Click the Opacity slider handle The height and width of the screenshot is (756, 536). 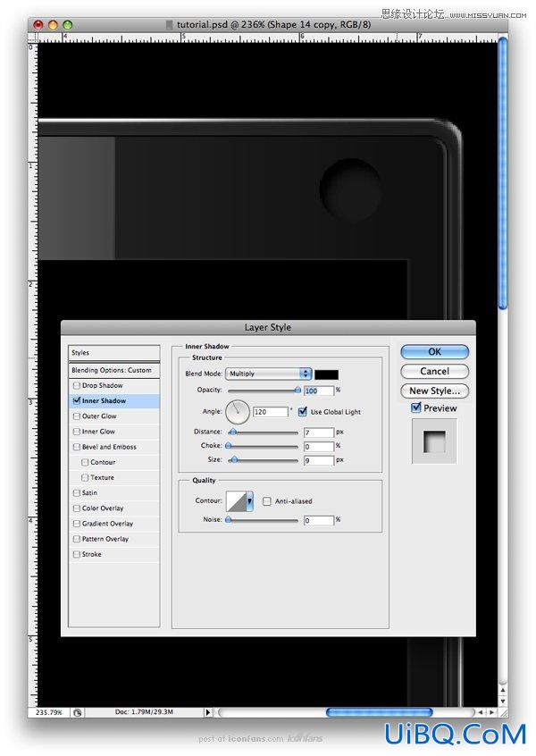297,390
